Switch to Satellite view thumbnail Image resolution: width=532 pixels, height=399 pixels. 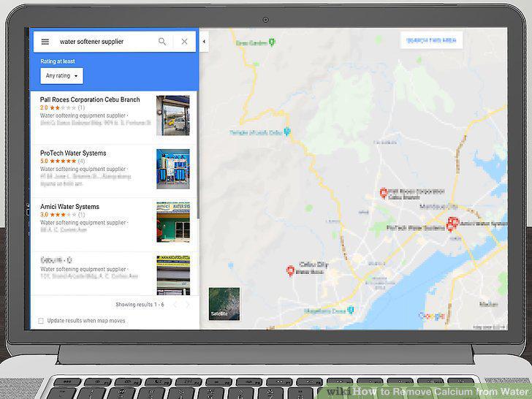[x=224, y=304]
